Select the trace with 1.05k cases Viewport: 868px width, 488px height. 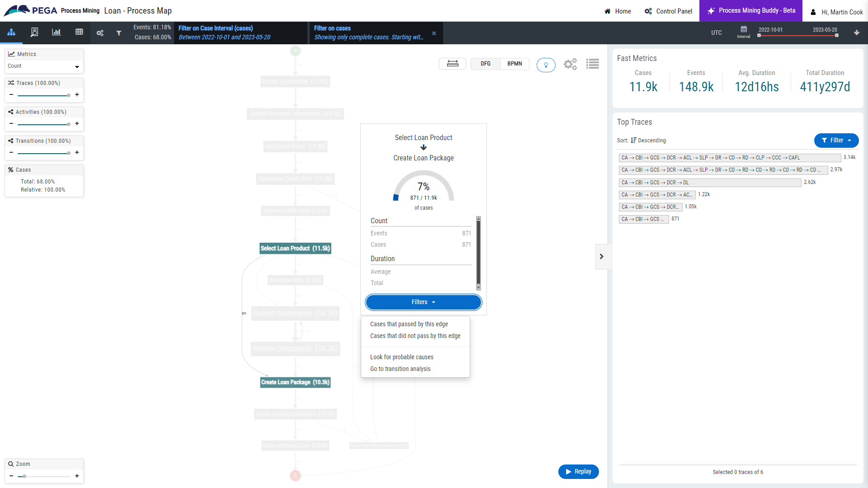click(651, 207)
